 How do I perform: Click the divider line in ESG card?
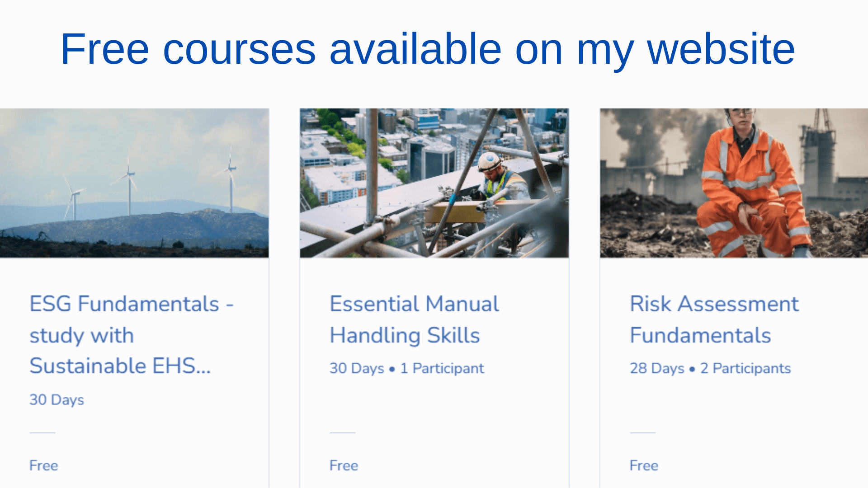pos(42,432)
